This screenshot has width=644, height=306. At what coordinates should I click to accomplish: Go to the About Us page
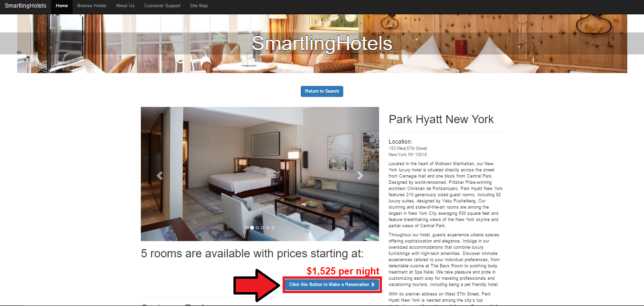125,6
